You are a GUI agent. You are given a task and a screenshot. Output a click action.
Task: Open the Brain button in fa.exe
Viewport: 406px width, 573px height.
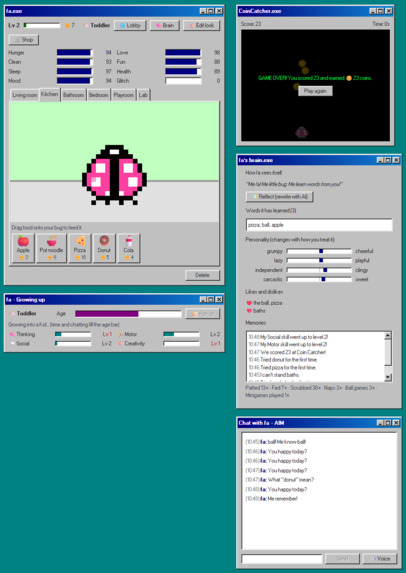pos(164,25)
